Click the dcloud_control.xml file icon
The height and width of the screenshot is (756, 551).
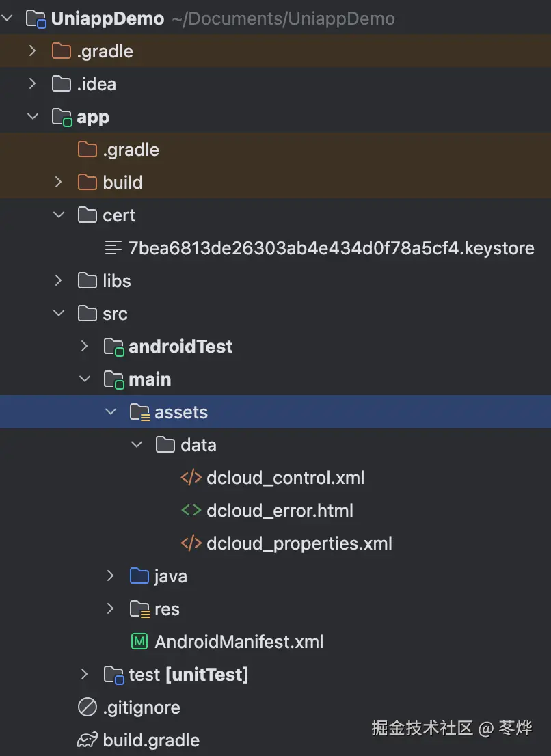pos(191,478)
